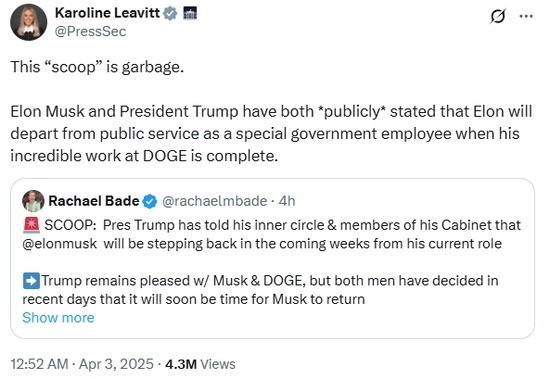Click Karoline Leavitt's verified badge

click(x=170, y=13)
